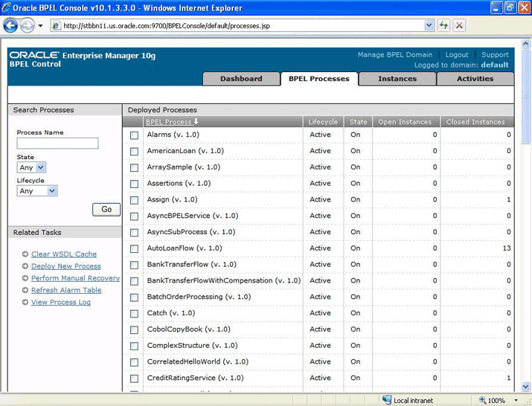
Task: Open the BankTransferFlowWithCompensation (v. 1.0) process
Action: 224,280
